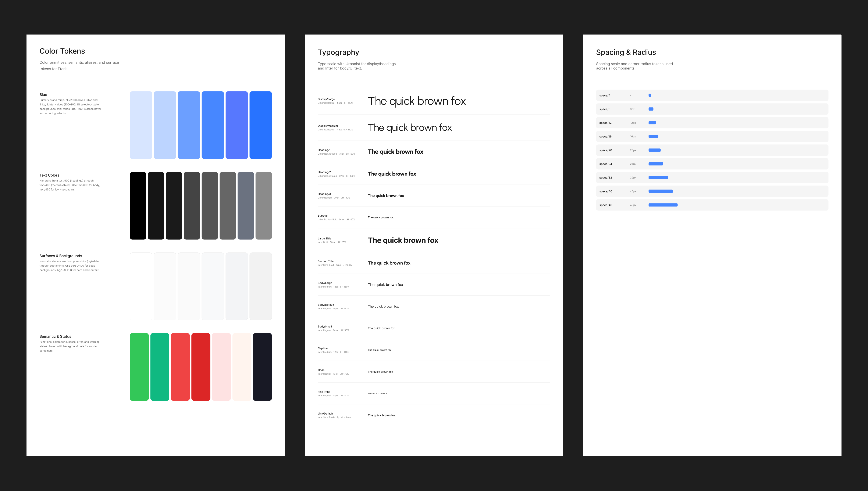Pick the lightest gray Text Colors swatch

click(264, 206)
